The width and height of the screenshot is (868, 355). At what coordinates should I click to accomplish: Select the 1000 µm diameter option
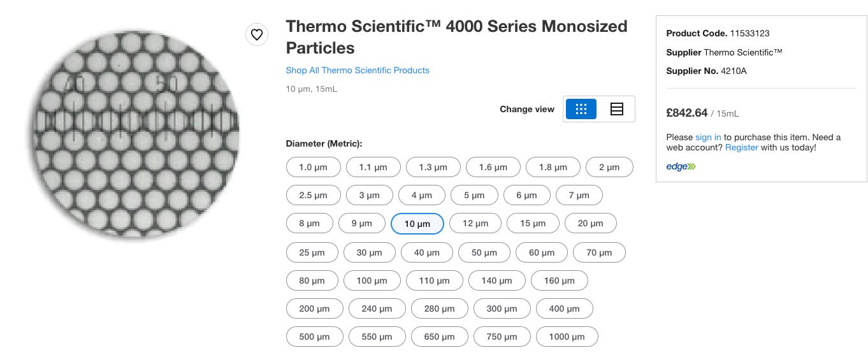(567, 337)
